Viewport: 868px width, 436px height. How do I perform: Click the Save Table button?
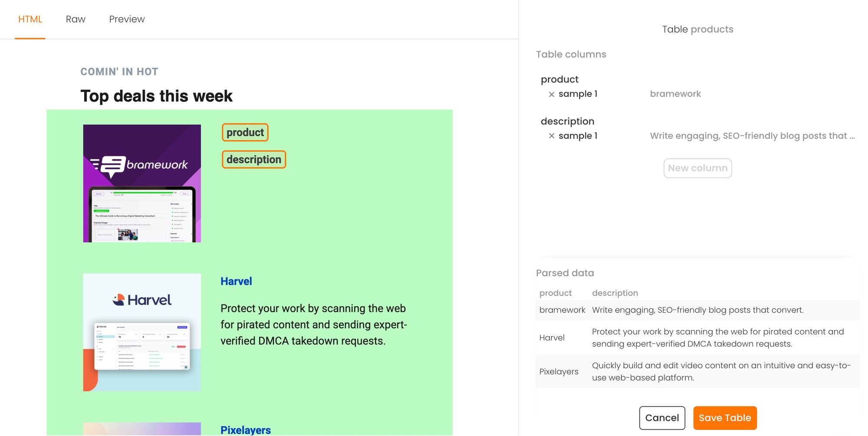pos(725,418)
